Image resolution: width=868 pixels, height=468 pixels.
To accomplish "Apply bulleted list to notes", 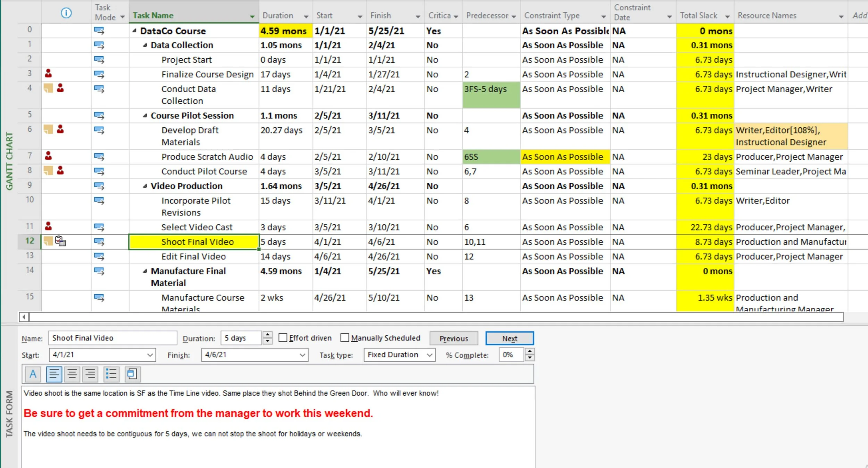I will point(111,374).
